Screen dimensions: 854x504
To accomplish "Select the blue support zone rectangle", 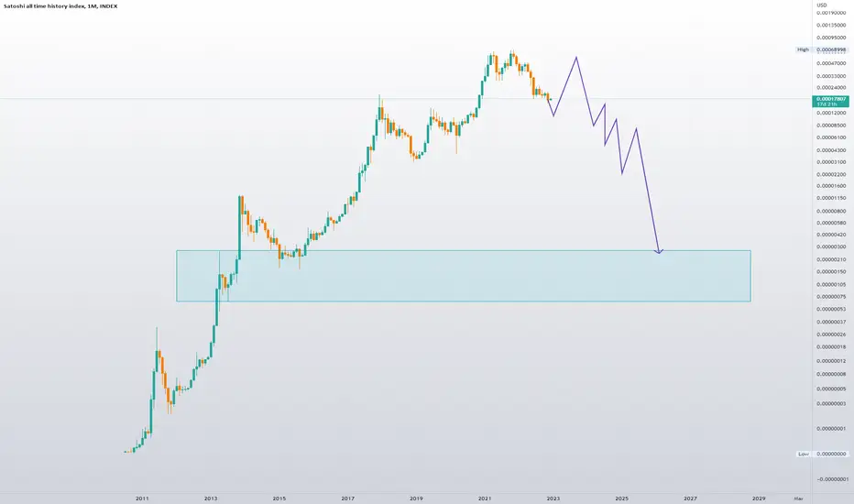I will [464, 276].
